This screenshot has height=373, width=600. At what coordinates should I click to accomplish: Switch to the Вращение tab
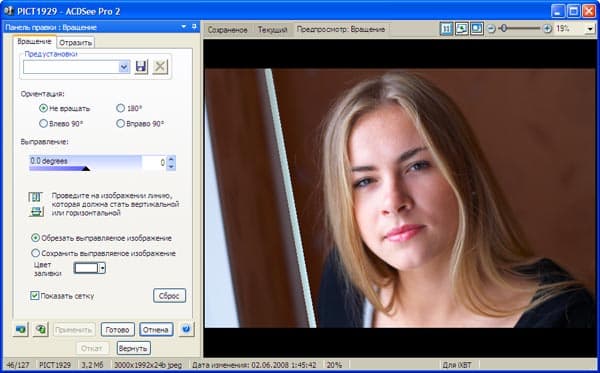pyautogui.click(x=34, y=41)
